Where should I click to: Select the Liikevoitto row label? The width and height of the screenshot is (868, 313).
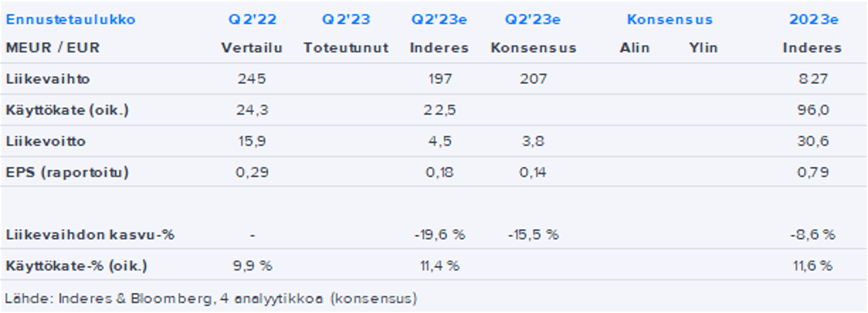(x=46, y=141)
